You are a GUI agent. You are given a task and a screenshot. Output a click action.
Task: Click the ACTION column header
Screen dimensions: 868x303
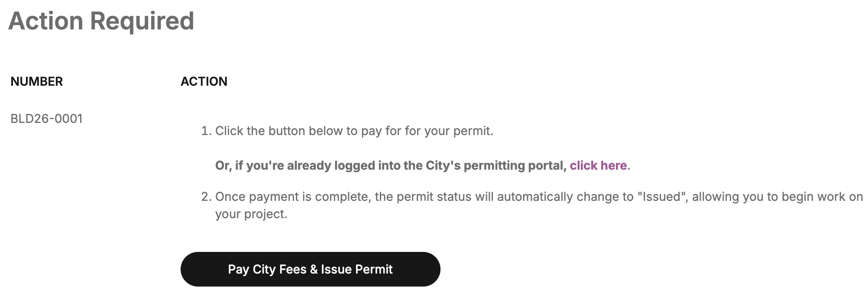click(x=204, y=81)
